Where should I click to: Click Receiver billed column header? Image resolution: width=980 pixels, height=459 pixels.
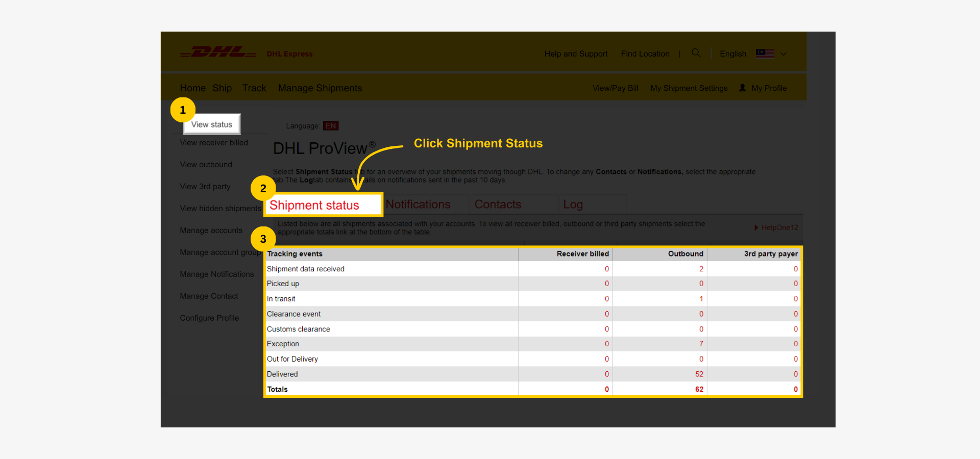(x=583, y=254)
